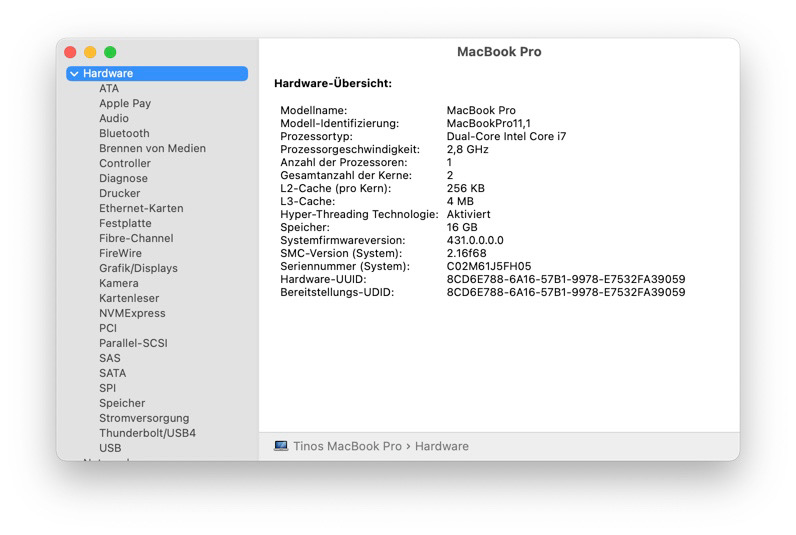
Task: Open Parallel-SCSI entry
Action: 133,343
